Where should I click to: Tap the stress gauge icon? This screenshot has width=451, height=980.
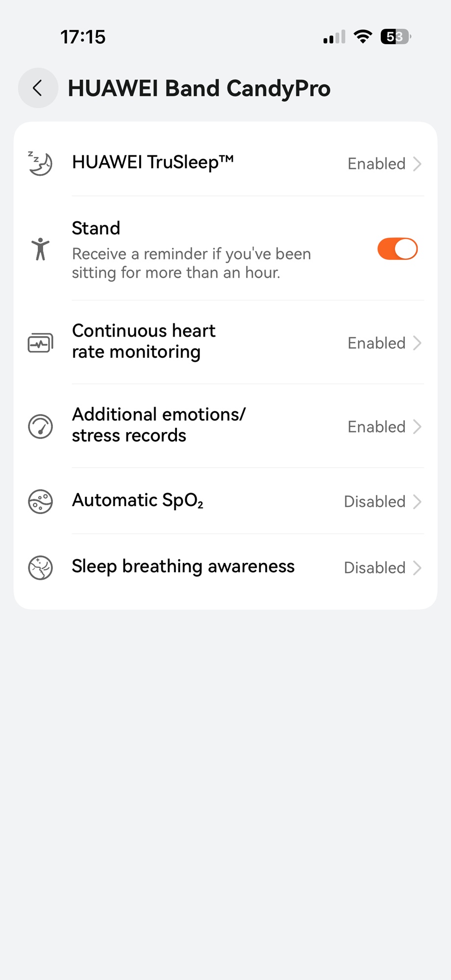click(x=40, y=426)
